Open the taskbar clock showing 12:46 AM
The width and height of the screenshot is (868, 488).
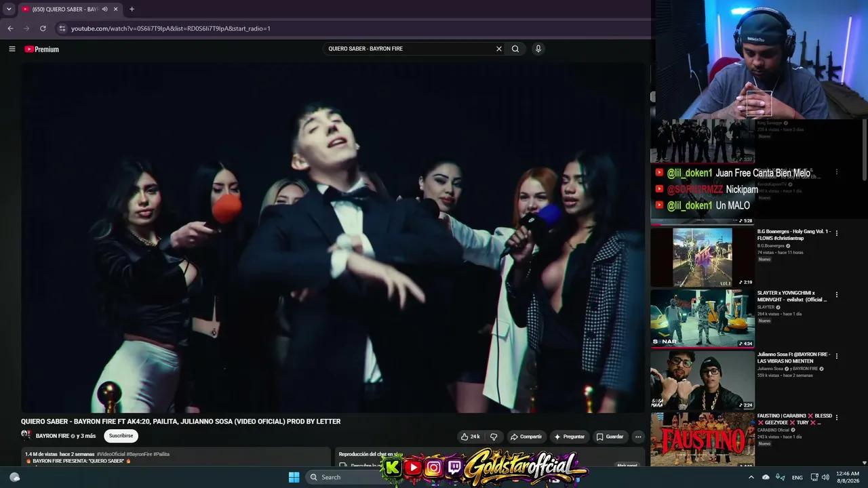coord(848,477)
